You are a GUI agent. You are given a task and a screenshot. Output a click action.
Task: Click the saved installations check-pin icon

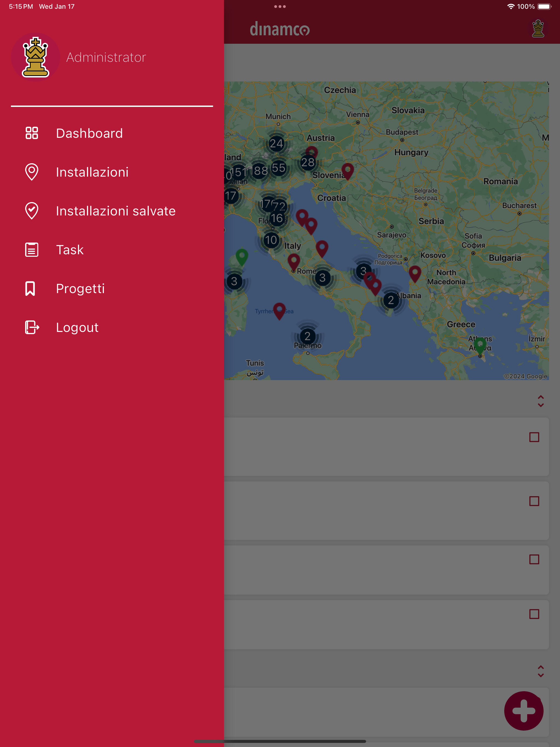click(32, 211)
